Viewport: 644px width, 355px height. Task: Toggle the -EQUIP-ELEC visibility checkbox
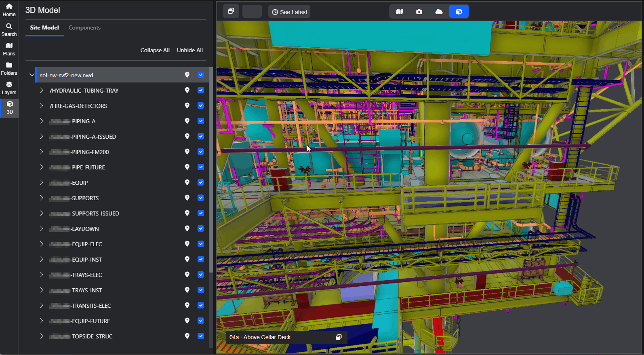point(201,244)
